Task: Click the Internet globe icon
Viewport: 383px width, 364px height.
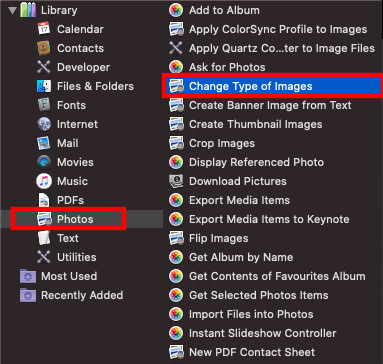Action: 44,124
